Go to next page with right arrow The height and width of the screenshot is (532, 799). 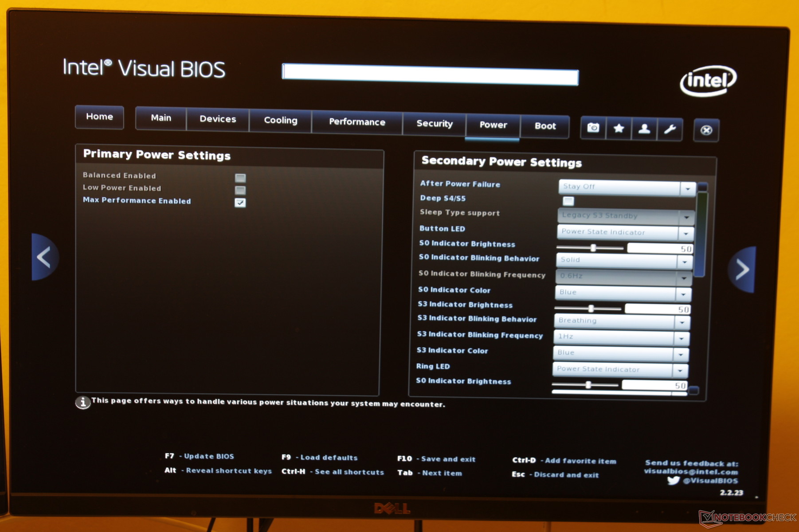pos(742,269)
